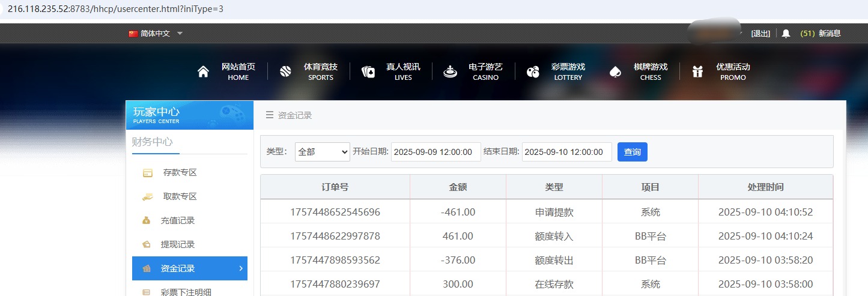Click the 项目 column header

pyautogui.click(x=651, y=187)
